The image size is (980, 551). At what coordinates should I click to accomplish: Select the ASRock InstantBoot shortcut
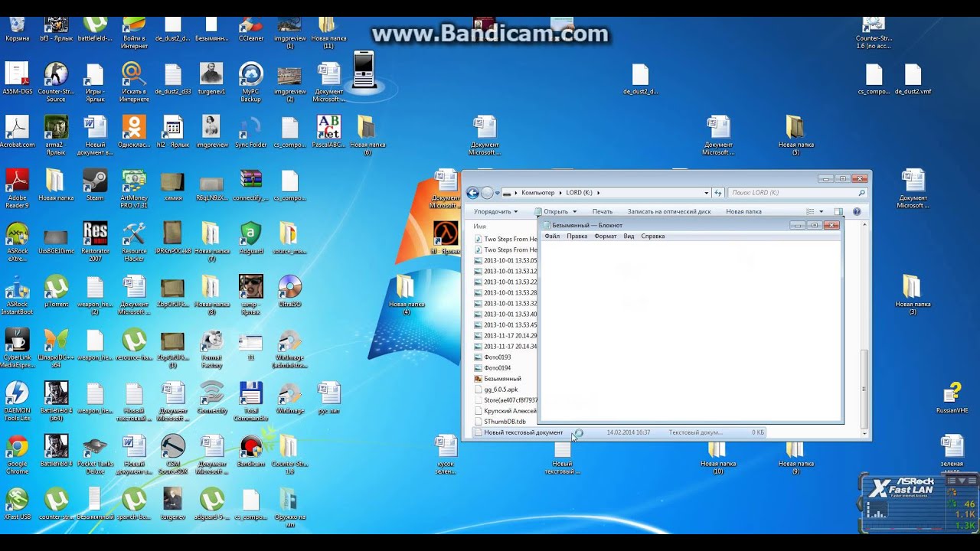[17, 295]
